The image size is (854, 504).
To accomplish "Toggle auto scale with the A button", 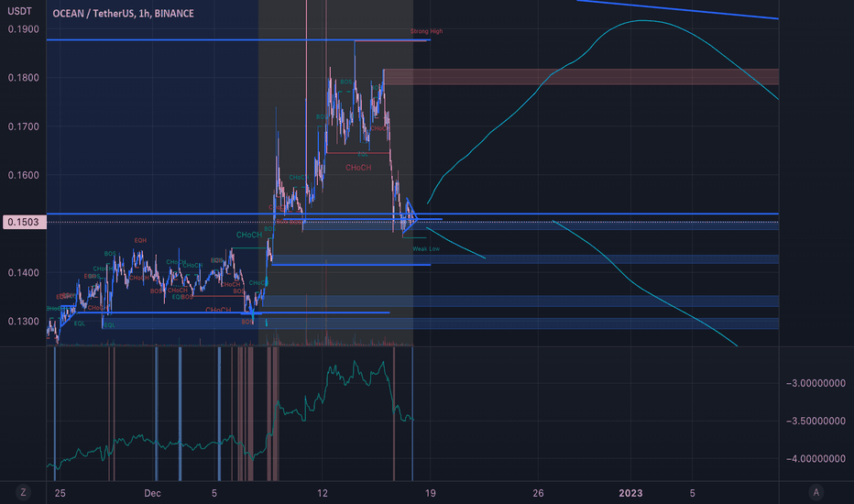I will click(x=816, y=493).
